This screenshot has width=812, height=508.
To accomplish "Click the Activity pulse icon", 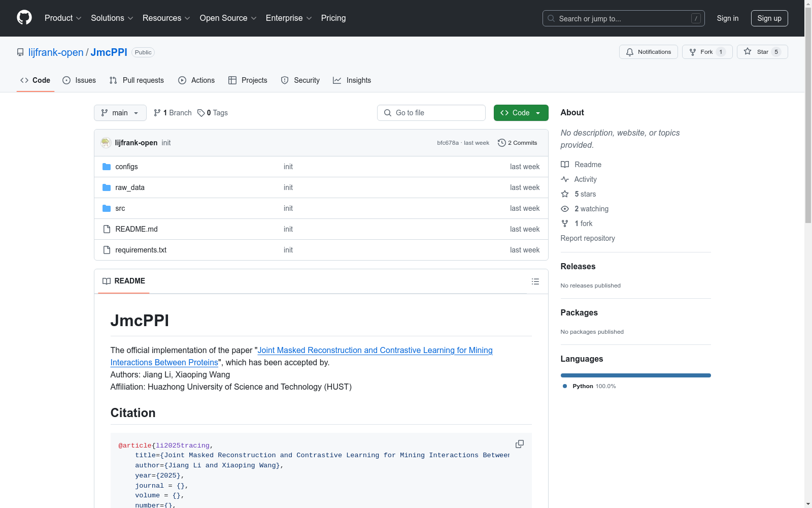I will coord(565,179).
